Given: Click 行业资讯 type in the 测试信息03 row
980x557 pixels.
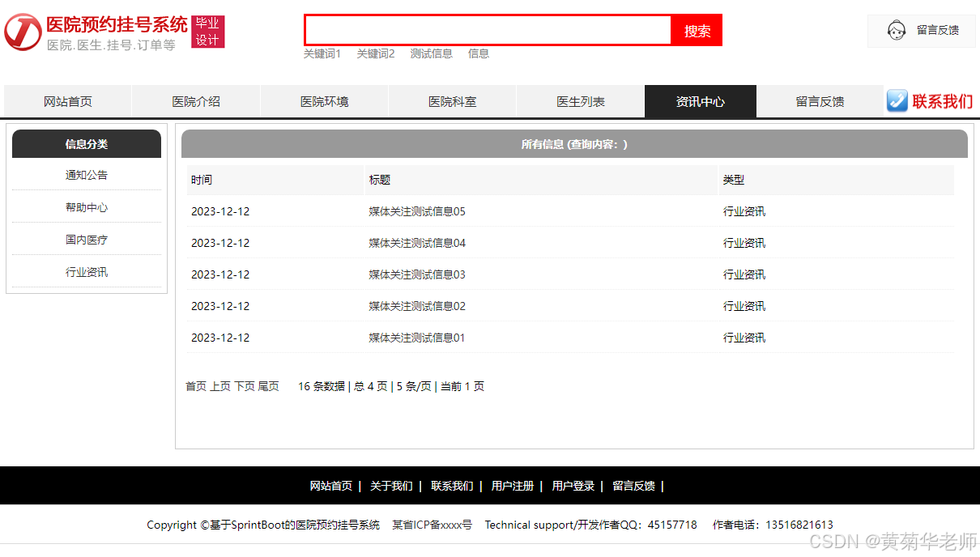Looking at the screenshot, I should pyautogui.click(x=744, y=274).
